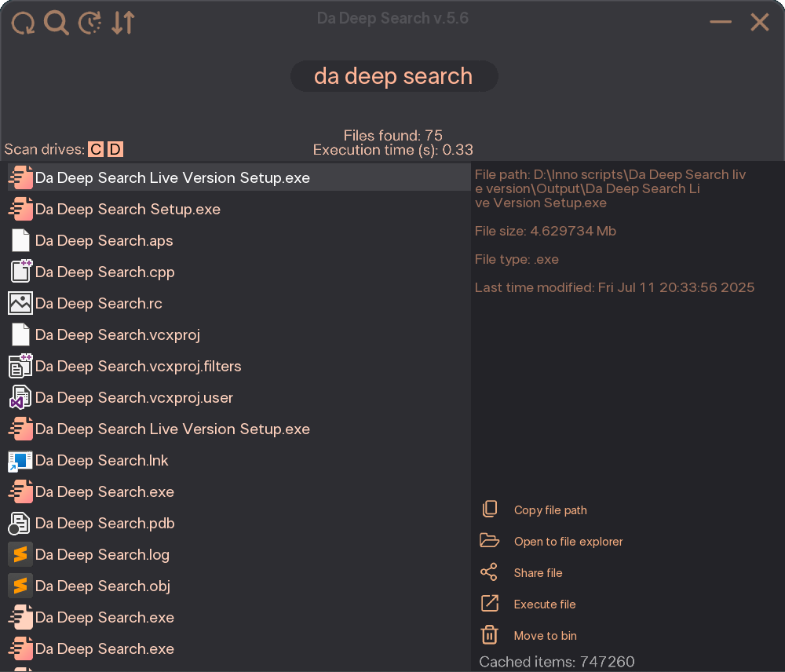The image size is (785, 672).
Task: Toggle scanning of drive C
Action: click(x=96, y=149)
